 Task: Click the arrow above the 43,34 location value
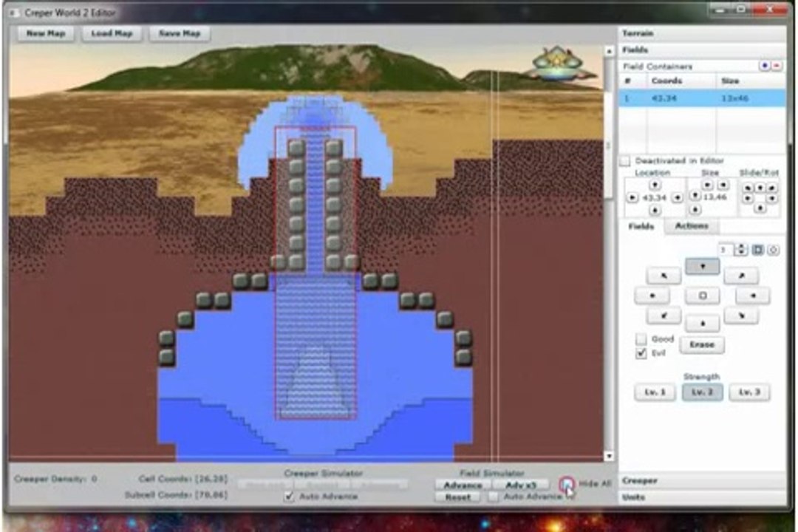point(655,185)
